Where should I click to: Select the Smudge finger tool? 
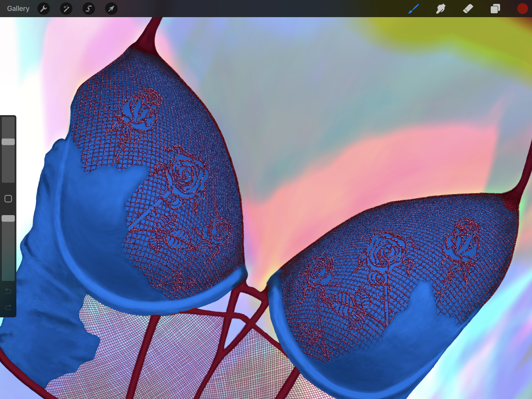[x=441, y=9]
